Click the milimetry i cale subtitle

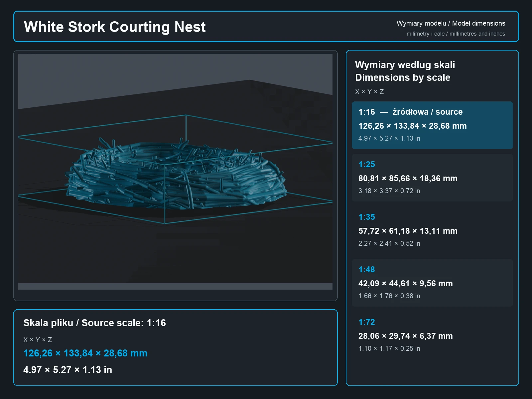point(456,34)
